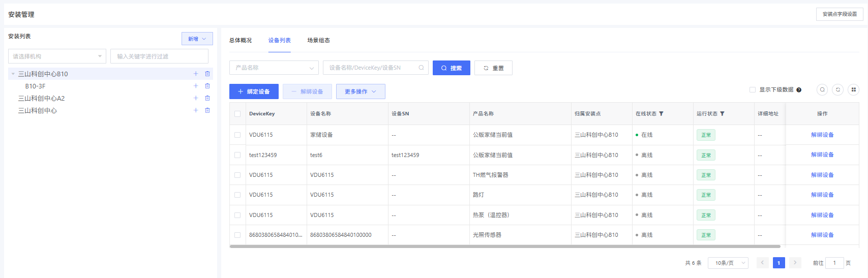Viewport: 868px width, 278px height.
Task: Check the row checkbox for test123459
Action: tap(237, 155)
